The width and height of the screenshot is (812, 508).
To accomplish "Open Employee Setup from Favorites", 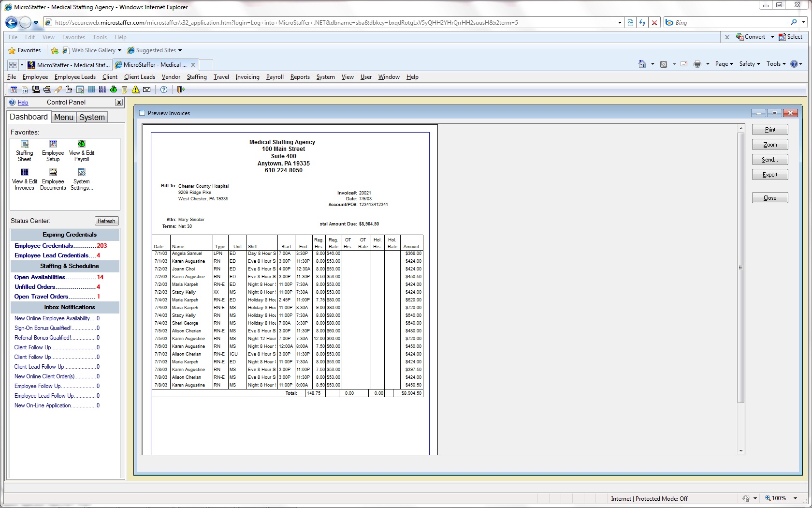I will [53, 150].
